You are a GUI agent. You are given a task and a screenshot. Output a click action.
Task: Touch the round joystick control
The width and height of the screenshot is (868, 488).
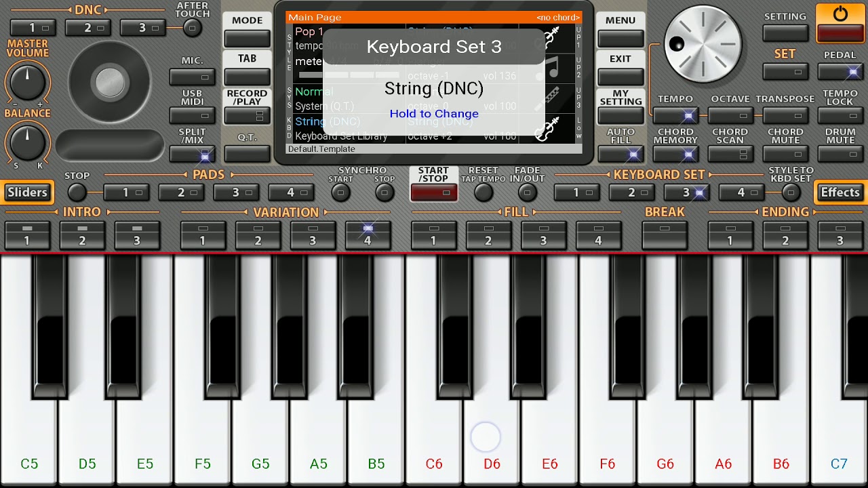coord(110,83)
